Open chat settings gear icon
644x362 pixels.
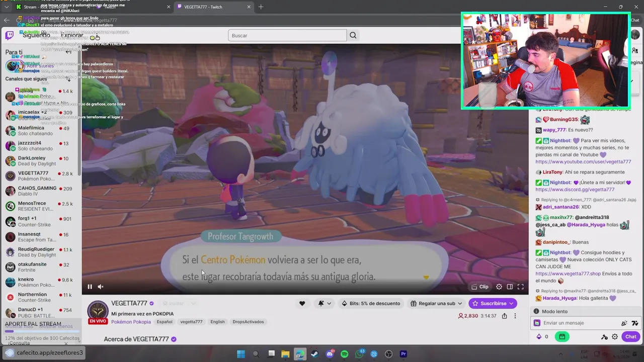point(615,337)
